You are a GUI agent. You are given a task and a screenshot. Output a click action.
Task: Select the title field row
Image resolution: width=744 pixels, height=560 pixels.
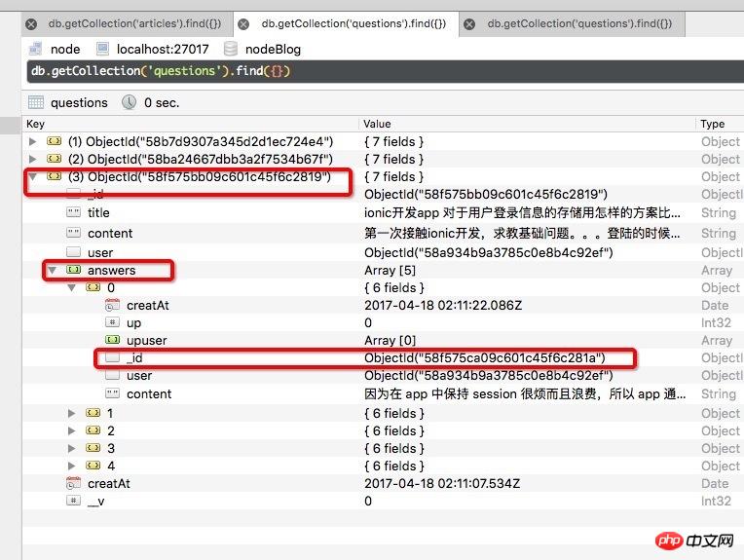pos(383,212)
